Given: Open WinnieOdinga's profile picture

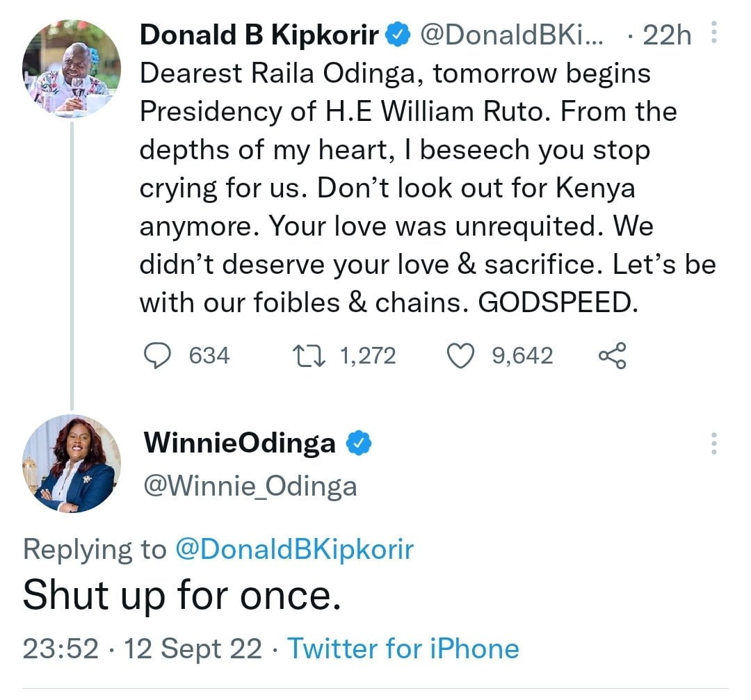Looking at the screenshot, I should pyautogui.click(x=72, y=464).
